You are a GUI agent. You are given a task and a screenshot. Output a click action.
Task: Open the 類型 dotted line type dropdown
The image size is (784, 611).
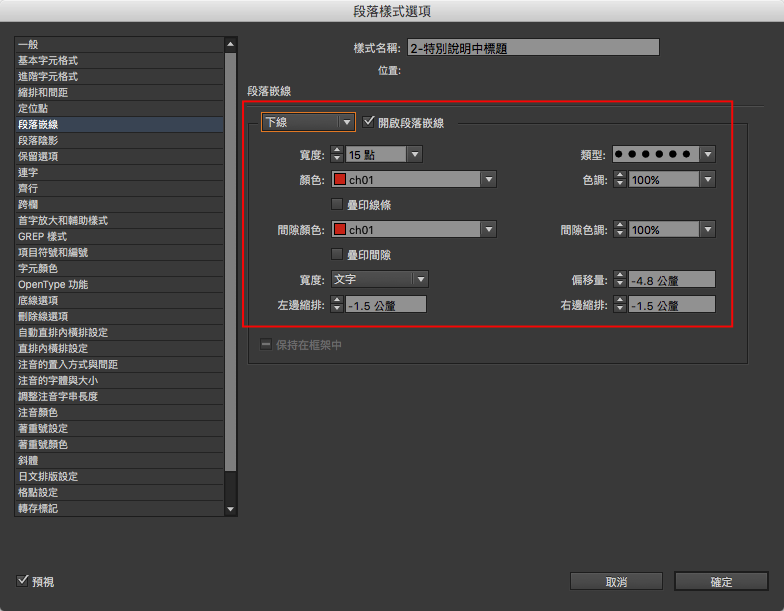click(664, 154)
